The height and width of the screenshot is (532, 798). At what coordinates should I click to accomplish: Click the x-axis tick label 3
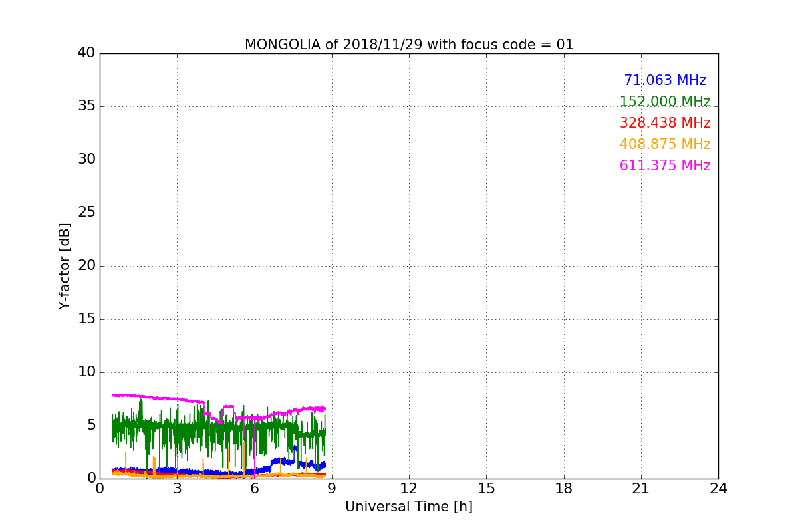pos(178,489)
